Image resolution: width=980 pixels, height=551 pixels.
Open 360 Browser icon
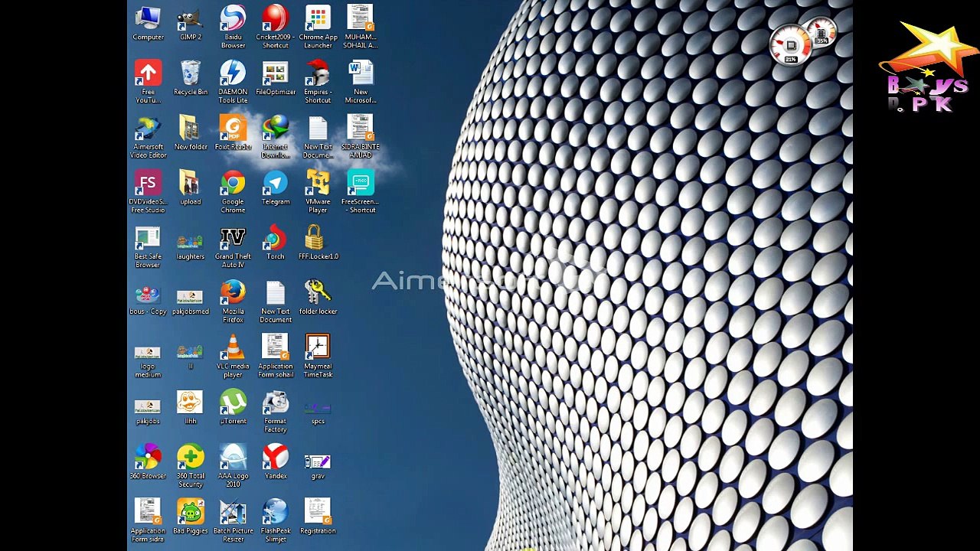tap(148, 462)
